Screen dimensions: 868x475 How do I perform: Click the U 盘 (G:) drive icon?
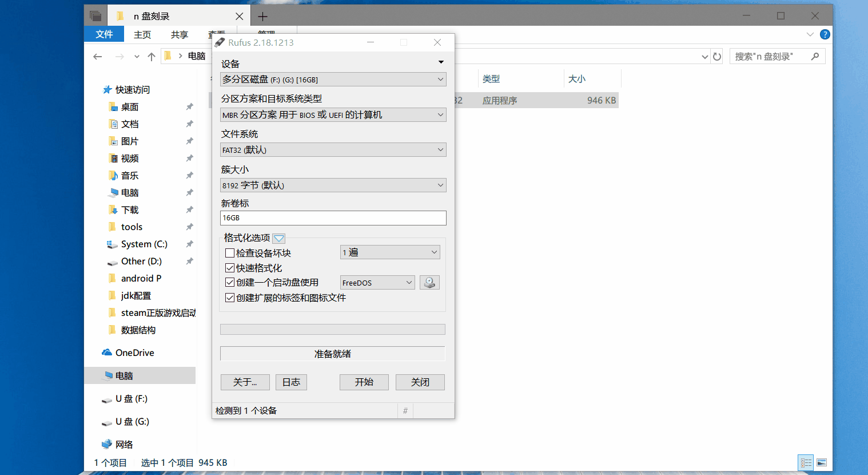[107, 422]
